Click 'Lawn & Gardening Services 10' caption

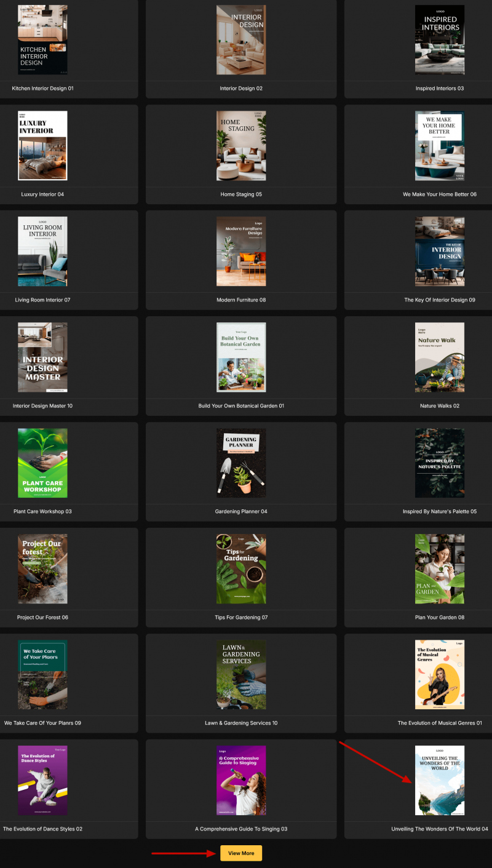(x=241, y=723)
